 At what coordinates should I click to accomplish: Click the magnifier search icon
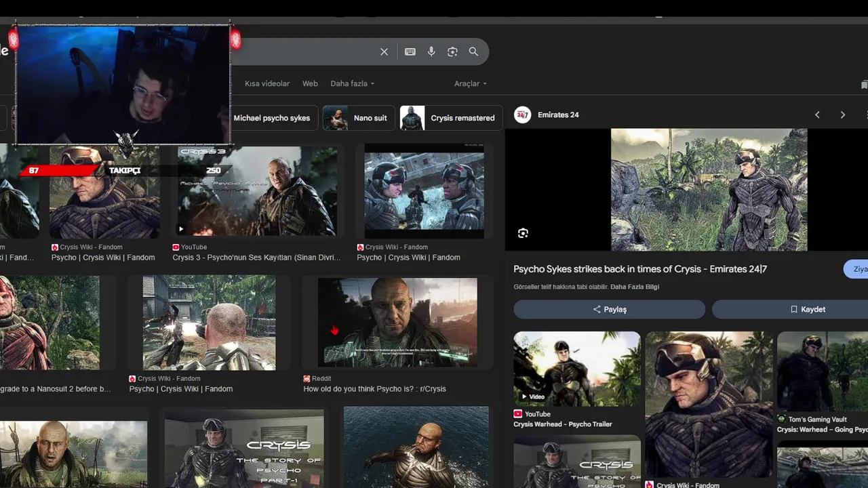(473, 52)
